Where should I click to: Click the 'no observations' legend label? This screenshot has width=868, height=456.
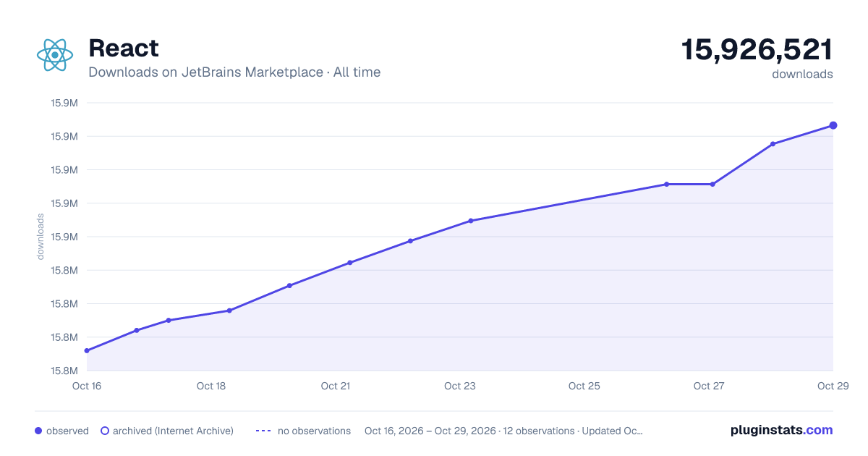click(314, 431)
